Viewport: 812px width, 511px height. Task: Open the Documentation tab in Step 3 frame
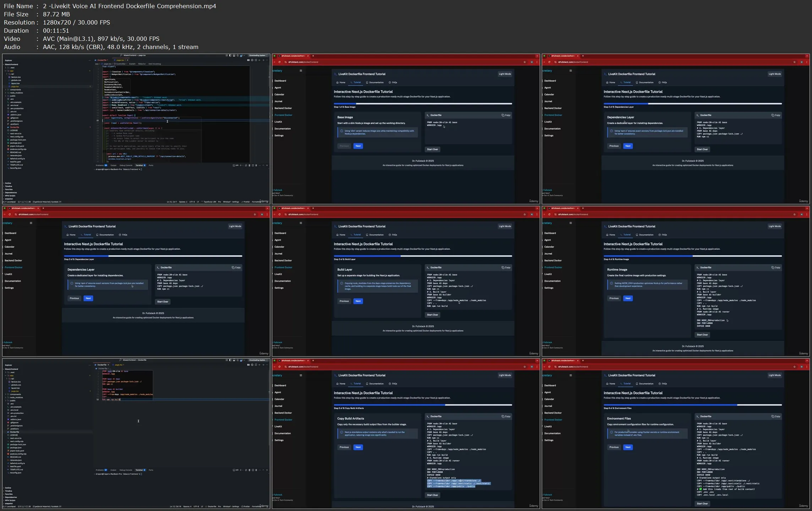coord(375,235)
